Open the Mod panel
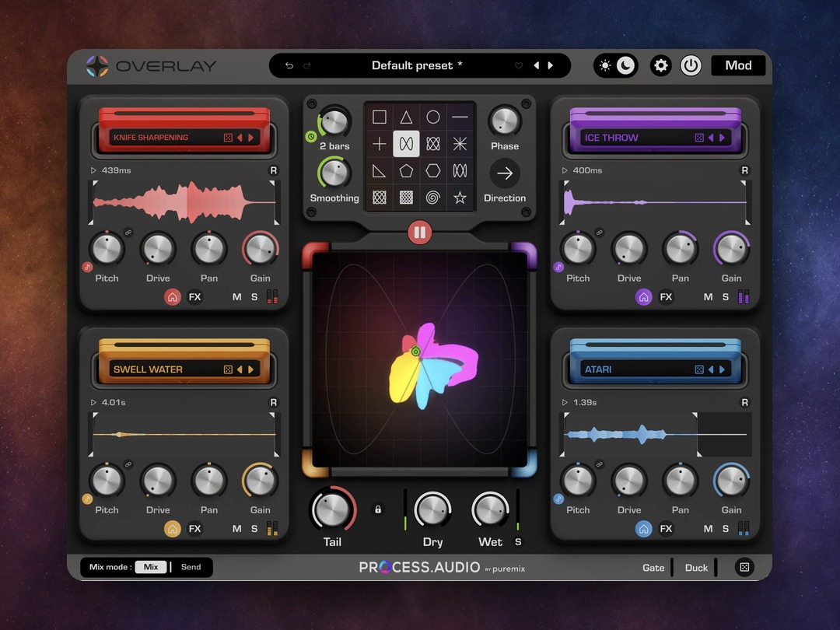 tap(738, 65)
